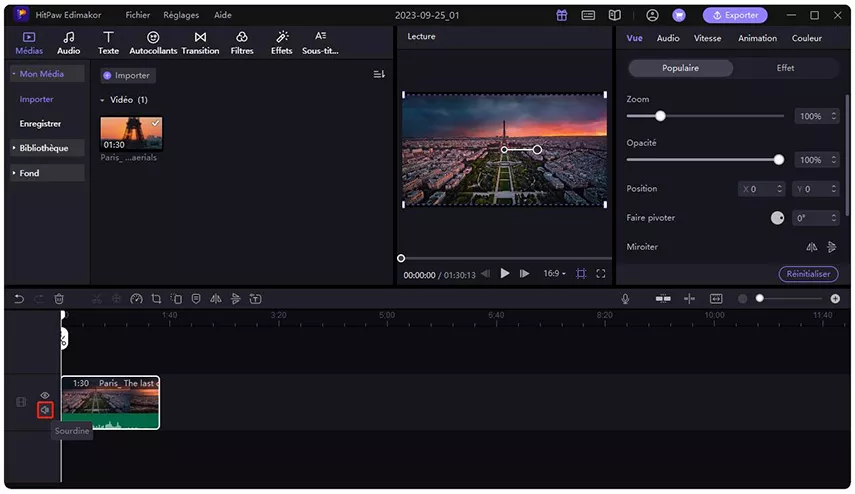
Task: Open the guide book icon
Action: click(615, 15)
